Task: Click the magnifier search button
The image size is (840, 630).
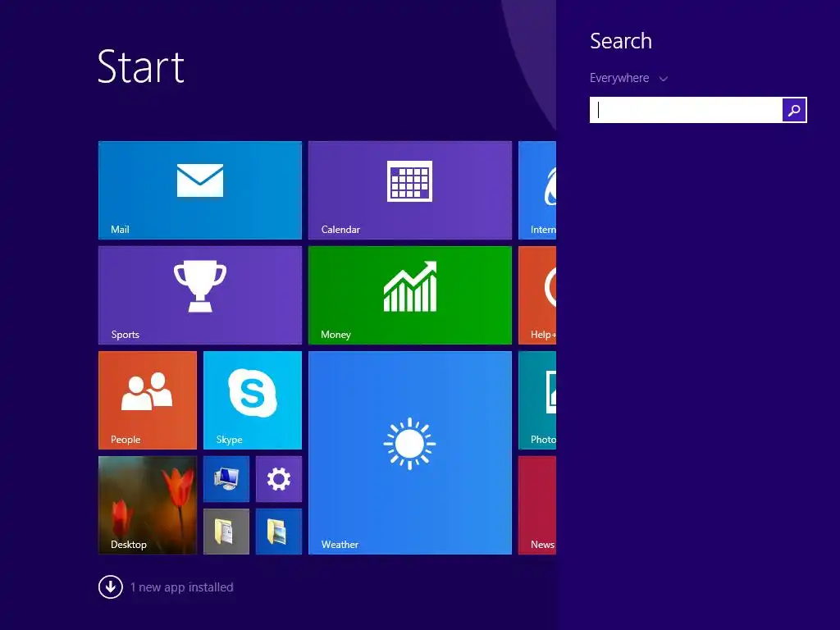Action: pyautogui.click(x=794, y=110)
